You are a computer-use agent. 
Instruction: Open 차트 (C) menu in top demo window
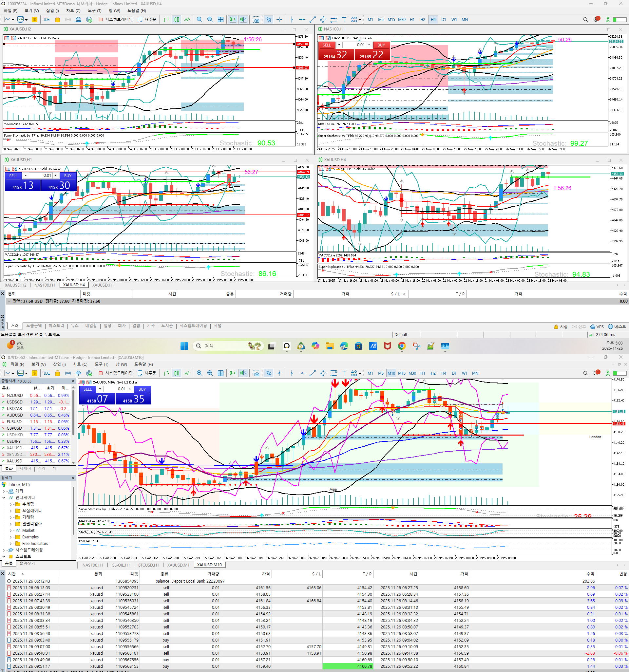click(x=73, y=10)
